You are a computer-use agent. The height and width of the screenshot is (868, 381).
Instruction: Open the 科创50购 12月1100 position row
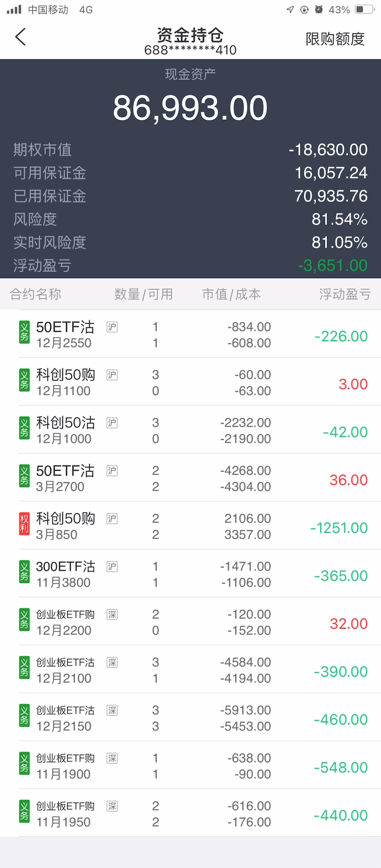click(x=190, y=382)
